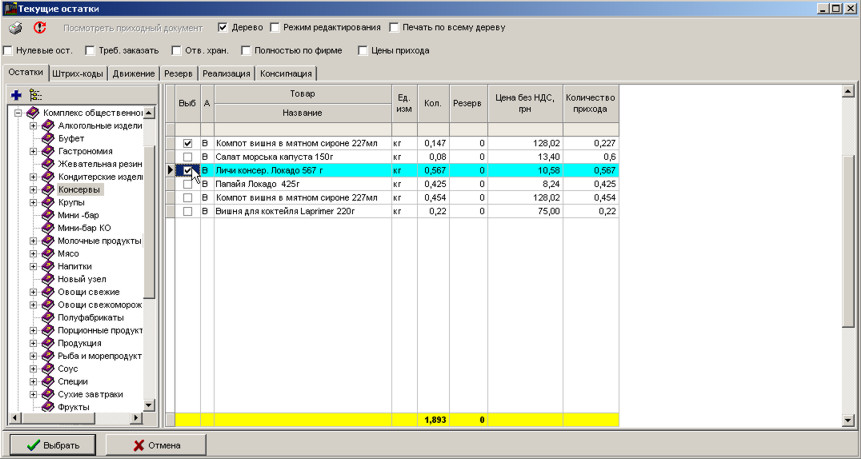Click the Полуфабрикаты book icon
This screenshot has width=861, height=459.
point(48,318)
